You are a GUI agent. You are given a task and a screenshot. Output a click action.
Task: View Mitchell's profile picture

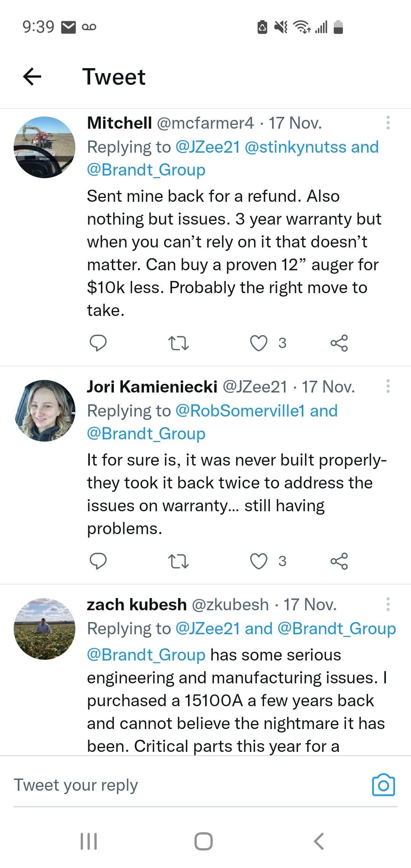(x=45, y=147)
